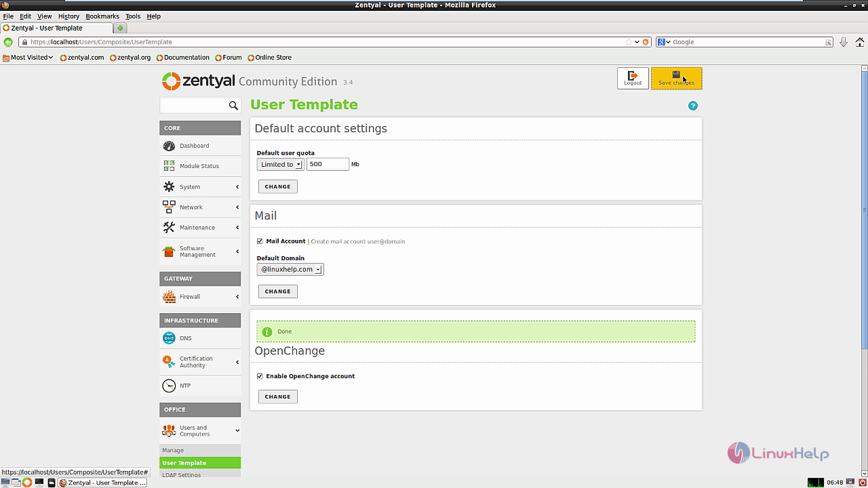Expand the Network submenu arrow
This screenshot has width=868, height=488.
(237, 207)
